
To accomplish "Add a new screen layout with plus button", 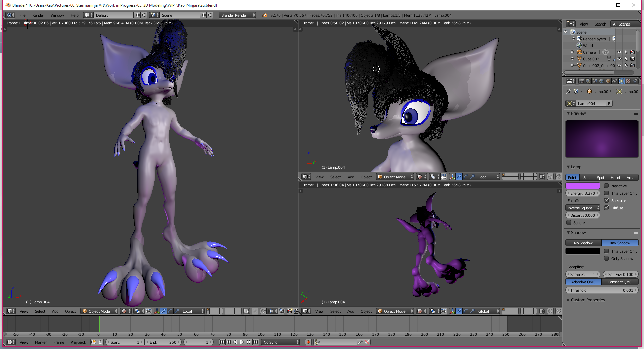I will click(x=137, y=15).
